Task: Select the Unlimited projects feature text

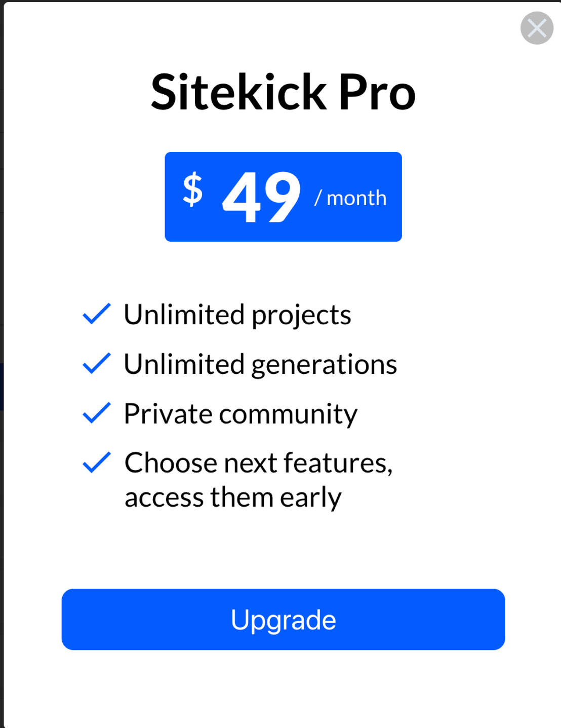Action: coord(238,314)
